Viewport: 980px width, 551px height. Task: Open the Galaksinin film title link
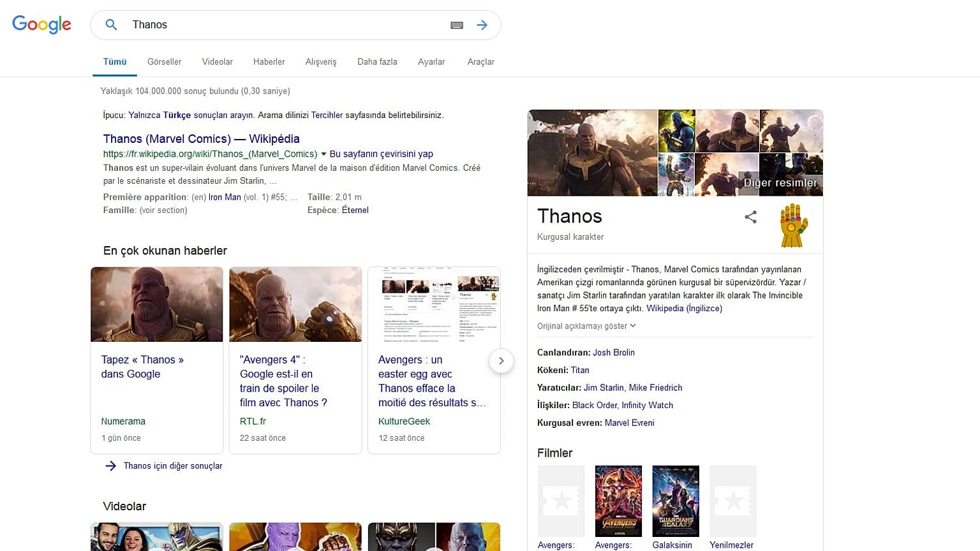point(672,545)
